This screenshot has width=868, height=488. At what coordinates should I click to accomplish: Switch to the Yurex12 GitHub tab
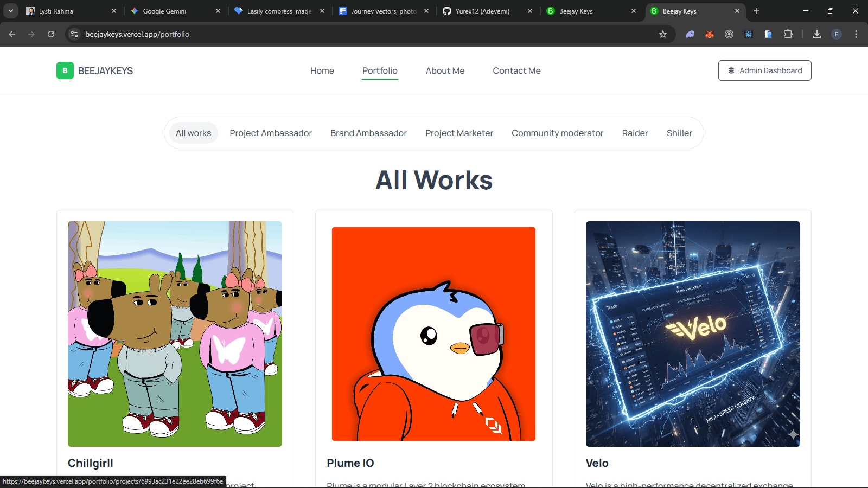pyautogui.click(x=488, y=11)
